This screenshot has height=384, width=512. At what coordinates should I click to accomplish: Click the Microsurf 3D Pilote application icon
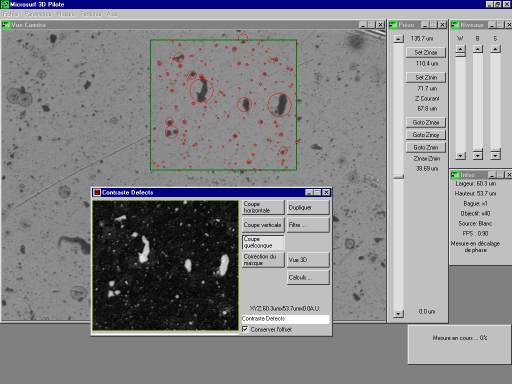coord(5,4)
